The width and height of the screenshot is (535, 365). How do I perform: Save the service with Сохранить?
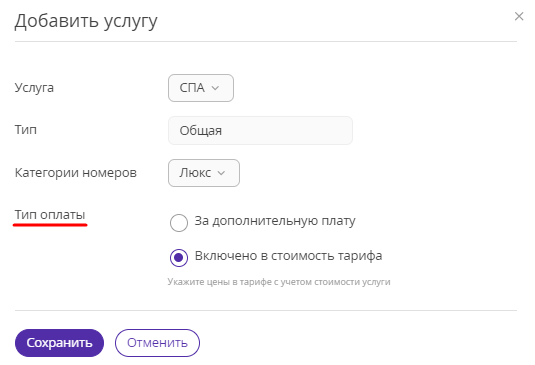(59, 343)
